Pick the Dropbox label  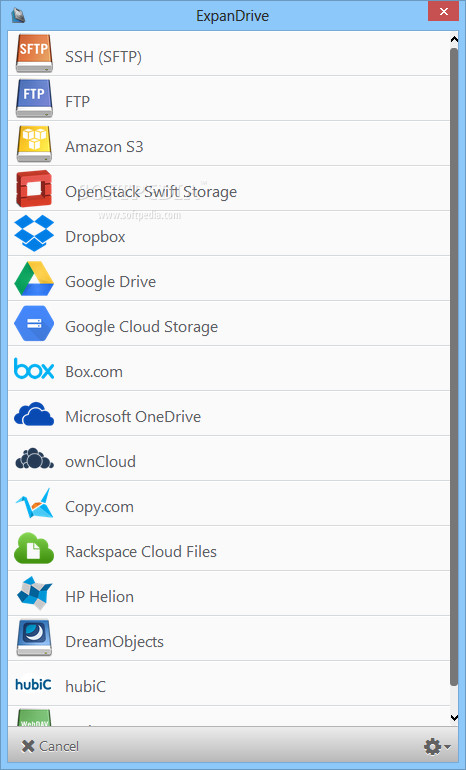(x=95, y=237)
